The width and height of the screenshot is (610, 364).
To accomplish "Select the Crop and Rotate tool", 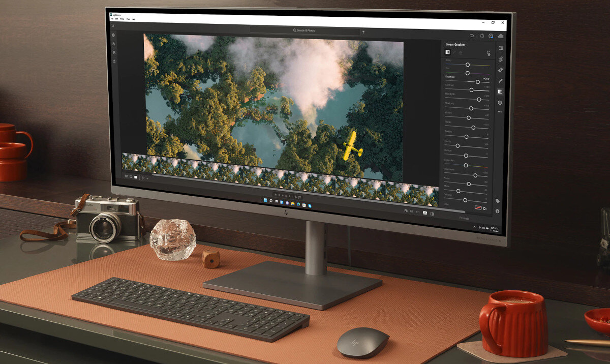I will click(x=501, y=59).
